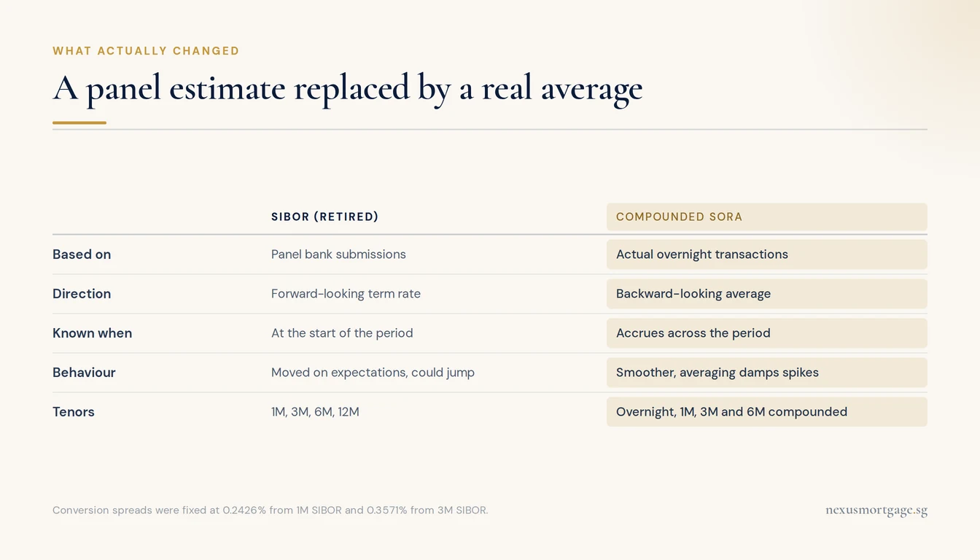Click the SIBOR (Retired) column header
Image resolution: width=980 pixels, height=560 pixels.
324,217
